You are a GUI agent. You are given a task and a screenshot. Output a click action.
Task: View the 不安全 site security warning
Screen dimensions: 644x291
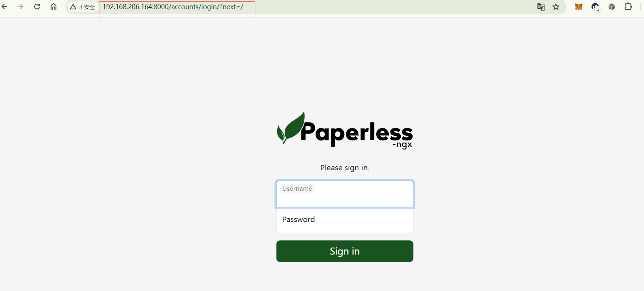[83, 7]
